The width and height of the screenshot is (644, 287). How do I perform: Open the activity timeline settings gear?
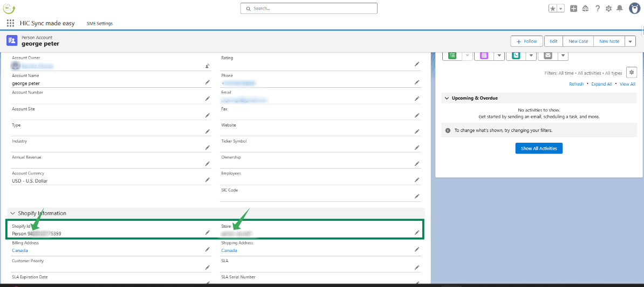point(632,73)
